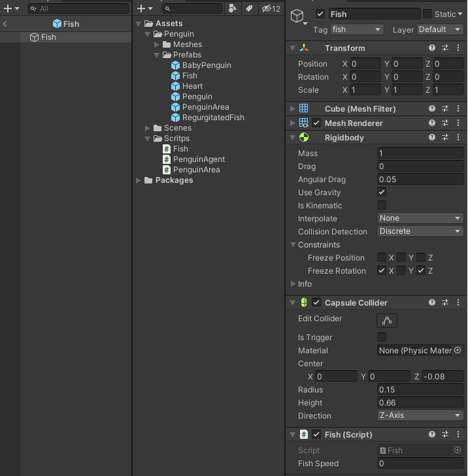Open the Interpolate dropdown

[420, 218]
